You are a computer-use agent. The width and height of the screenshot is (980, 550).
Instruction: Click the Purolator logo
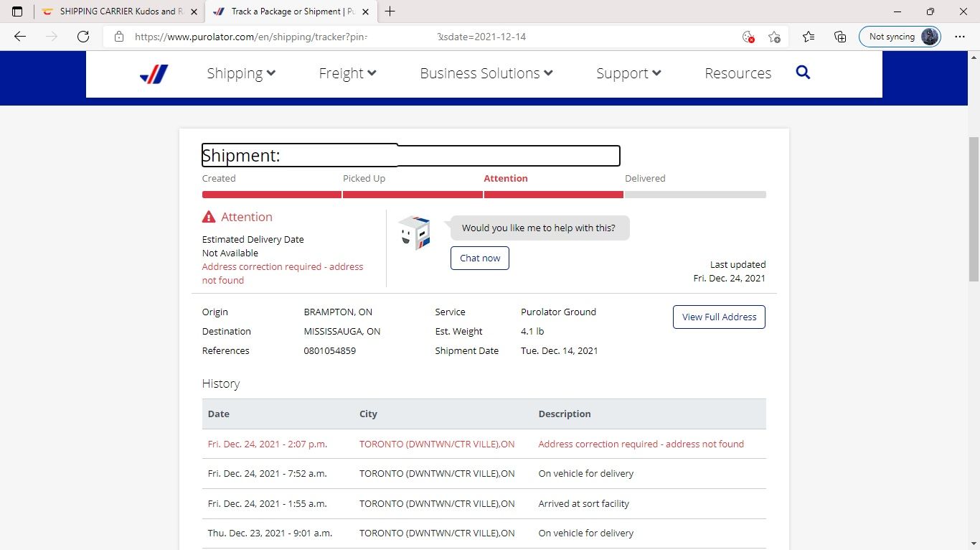click(153, 73)
